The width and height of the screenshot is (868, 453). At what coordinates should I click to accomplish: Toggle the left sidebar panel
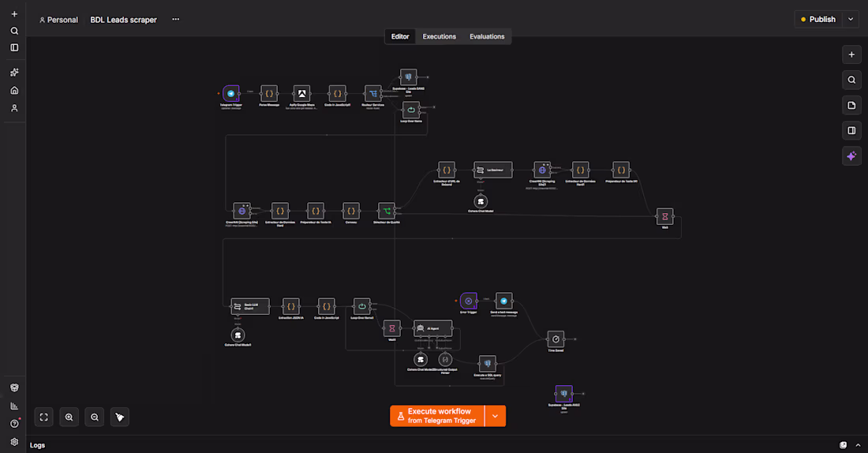point(14,47)
